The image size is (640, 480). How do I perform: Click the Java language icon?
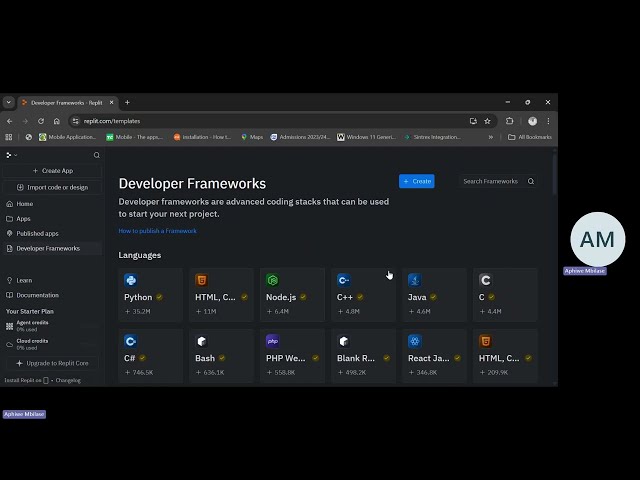414,281
